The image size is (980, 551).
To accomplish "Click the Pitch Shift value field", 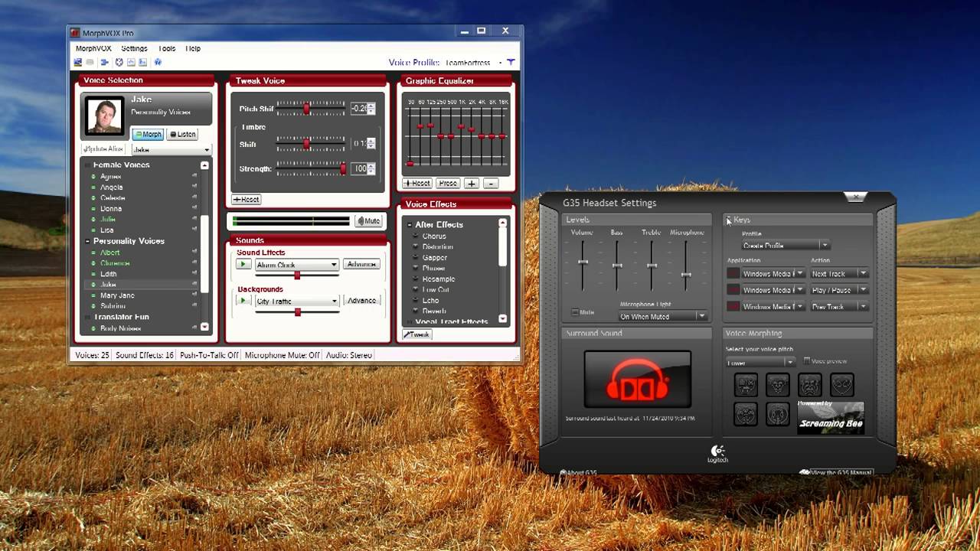I will click(358, 109).
